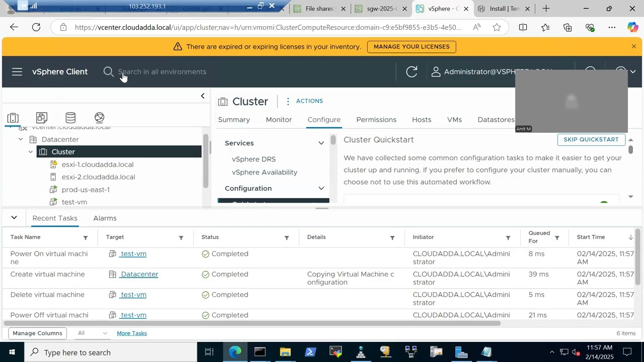Open the browser Collections icon
644x362 pixels.
point(568,27)
